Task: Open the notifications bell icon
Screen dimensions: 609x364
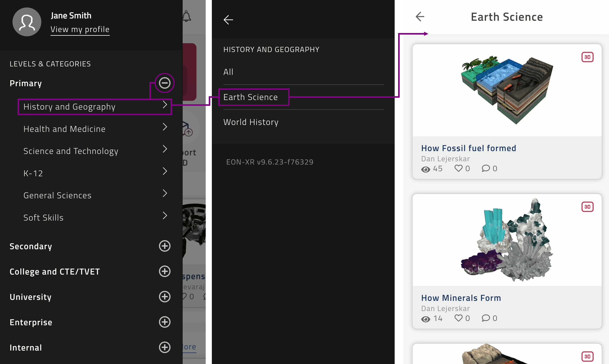Action: pyautogui.click(x=187, y=16)
